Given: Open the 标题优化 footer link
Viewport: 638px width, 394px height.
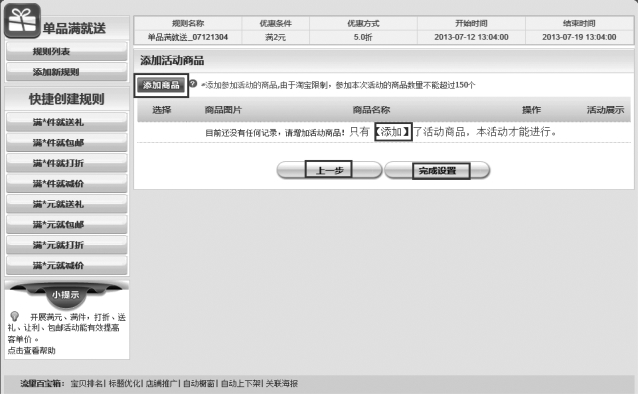Looking at the screenshot, I should coord(124,383).
